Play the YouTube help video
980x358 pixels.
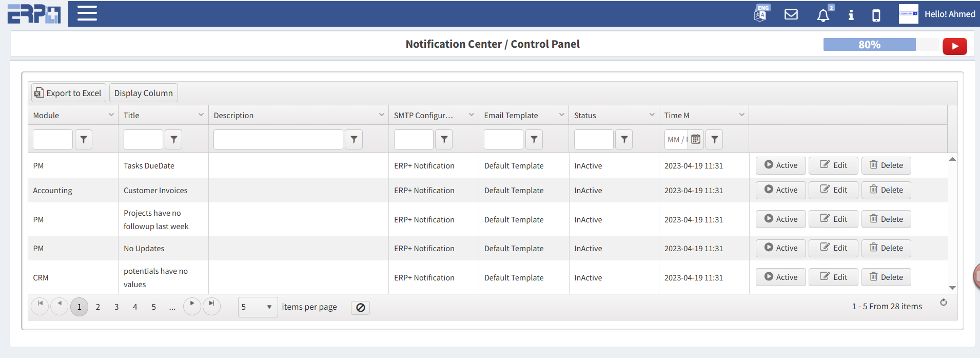click(x=954, y=46)
